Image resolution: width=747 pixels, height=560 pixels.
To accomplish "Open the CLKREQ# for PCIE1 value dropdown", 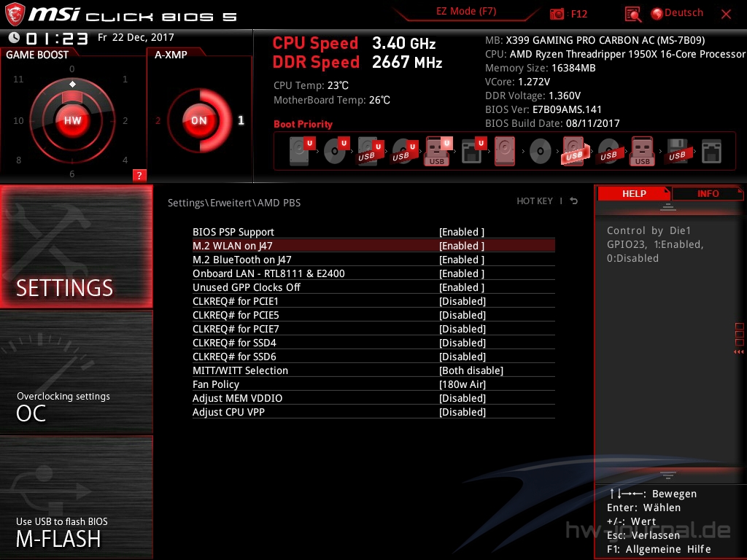I will click(462, 301).
